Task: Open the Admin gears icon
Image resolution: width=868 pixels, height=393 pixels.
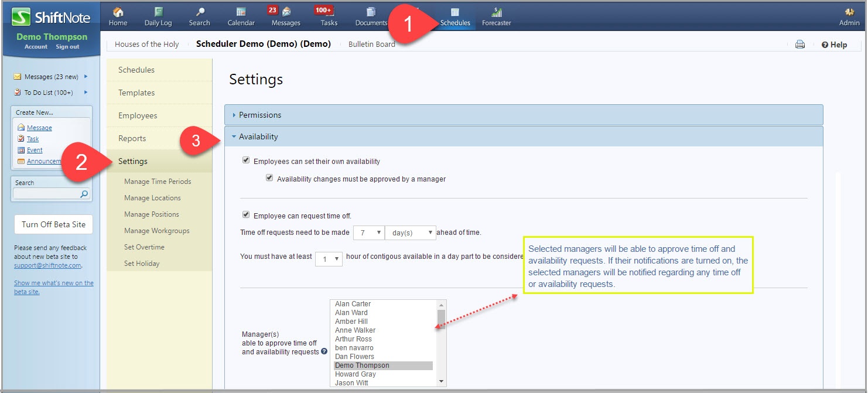Action: (849, 12)
